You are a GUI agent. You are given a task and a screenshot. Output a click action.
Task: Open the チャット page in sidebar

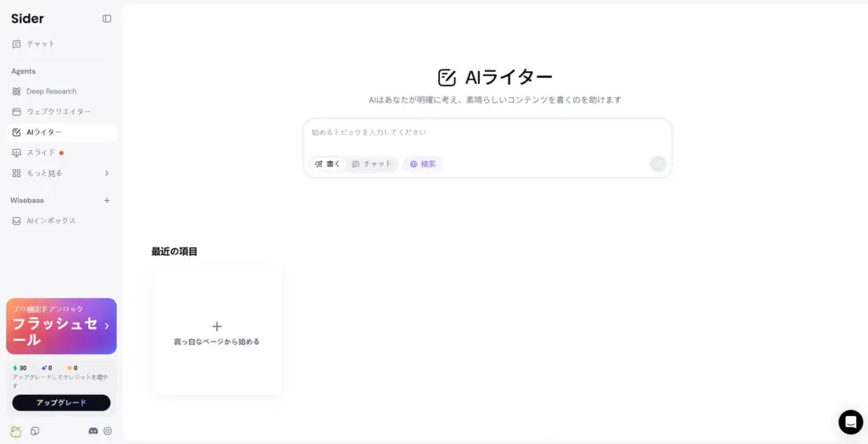[61, 44]
